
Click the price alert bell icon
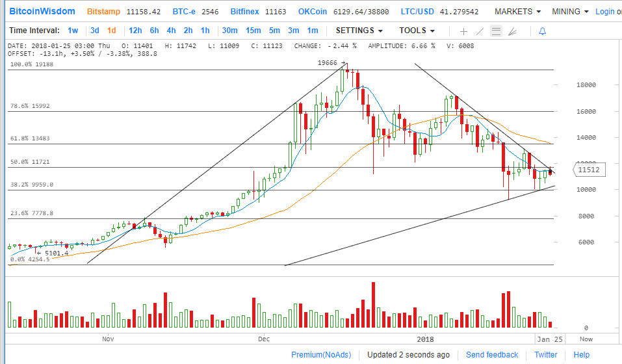543,31
